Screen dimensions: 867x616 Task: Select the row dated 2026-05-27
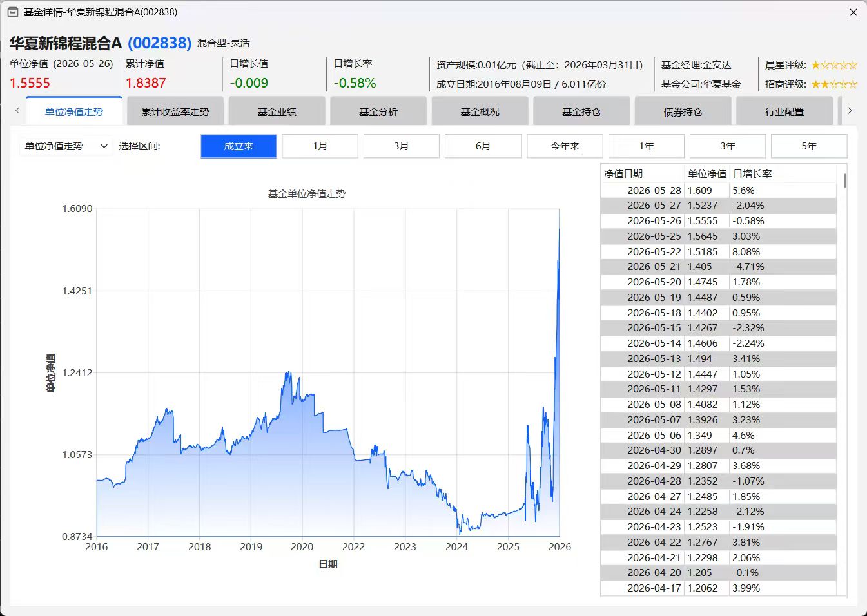tap(719, 206)
